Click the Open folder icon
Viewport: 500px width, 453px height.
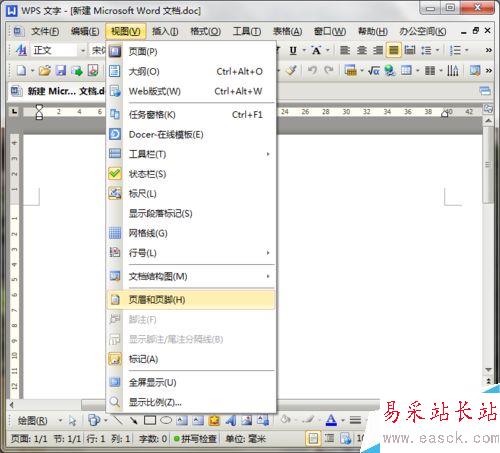point(45,70)
